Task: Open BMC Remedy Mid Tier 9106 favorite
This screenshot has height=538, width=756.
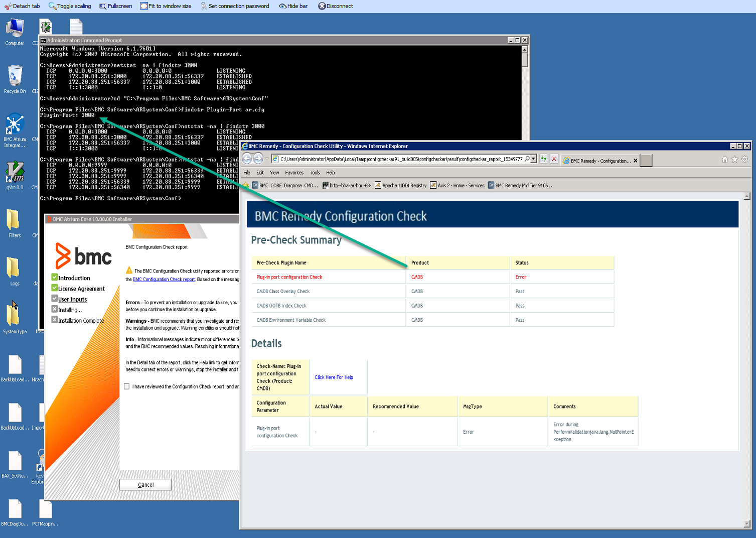Action: tap(521, 185)
